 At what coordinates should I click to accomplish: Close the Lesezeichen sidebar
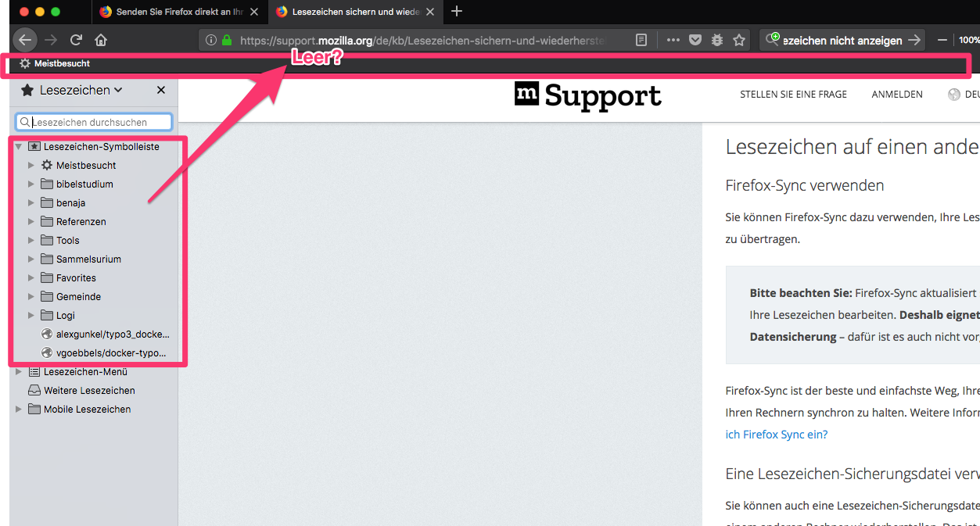tap(161, 90)
